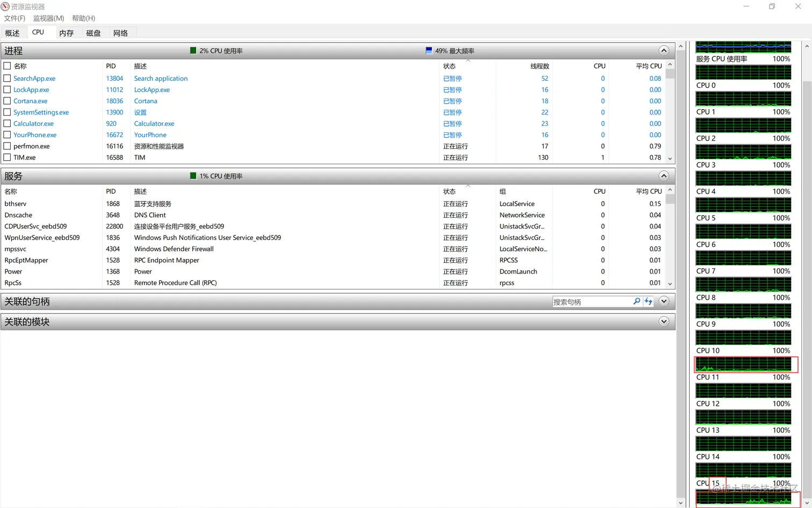Tick the SystemSettings.exe checkbox
The image size is (812, 508).
pos(7,112)
